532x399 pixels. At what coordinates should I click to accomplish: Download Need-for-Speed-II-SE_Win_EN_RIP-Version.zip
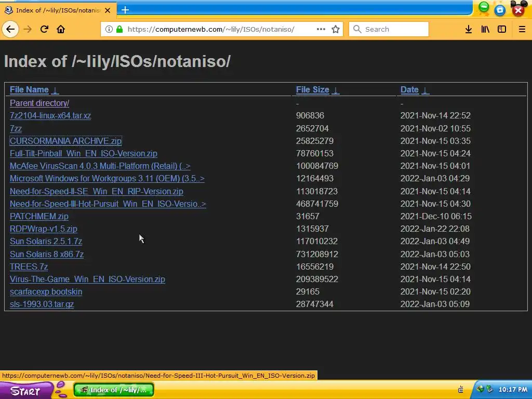point(96,191)
